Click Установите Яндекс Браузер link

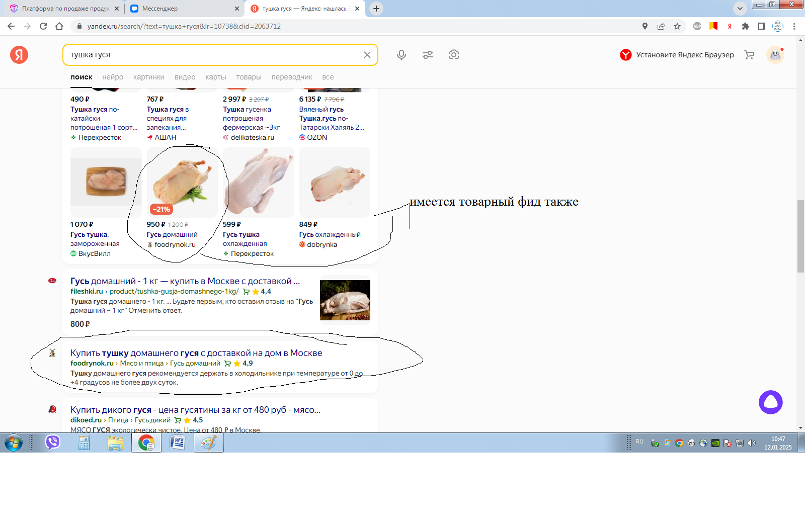click(x=685, y=55)
